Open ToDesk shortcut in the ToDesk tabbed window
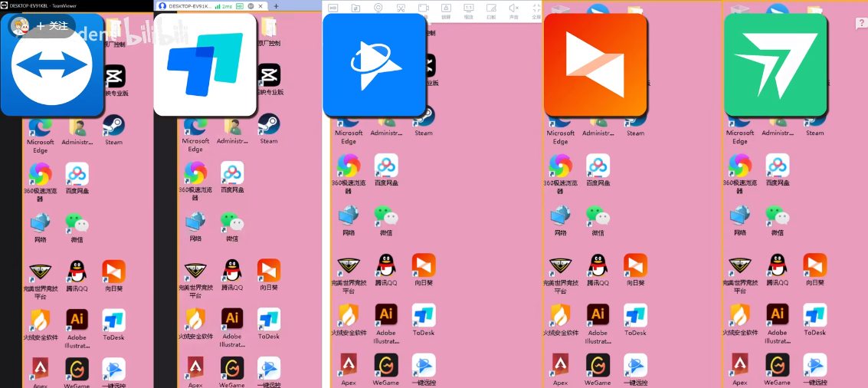The image size is (868, 388). [x=268, y=324]
